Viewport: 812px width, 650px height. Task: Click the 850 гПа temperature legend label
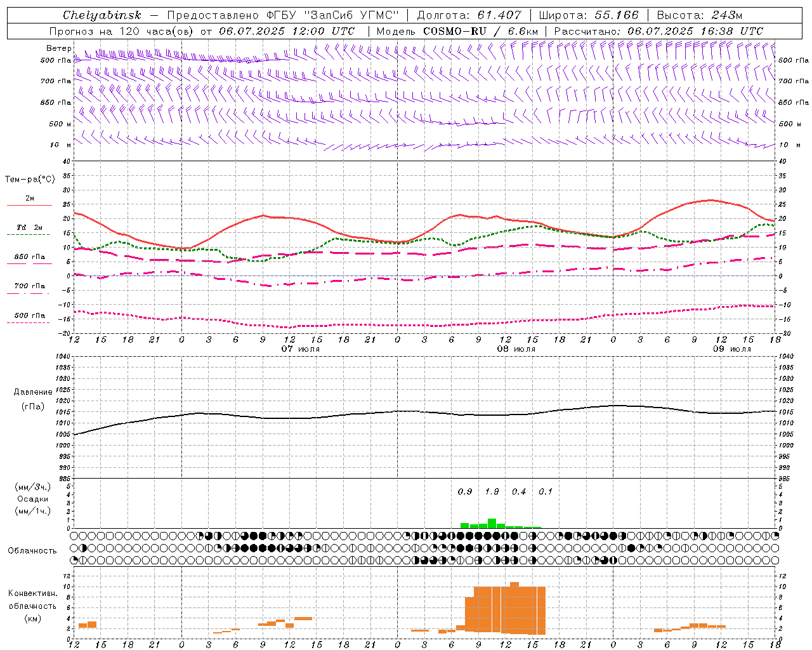29,257
